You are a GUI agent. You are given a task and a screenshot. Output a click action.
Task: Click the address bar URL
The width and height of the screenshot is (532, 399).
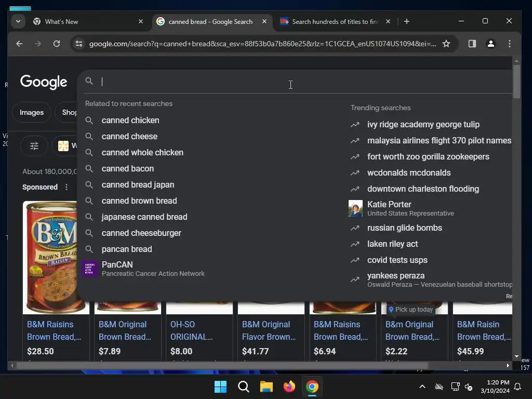262,44
